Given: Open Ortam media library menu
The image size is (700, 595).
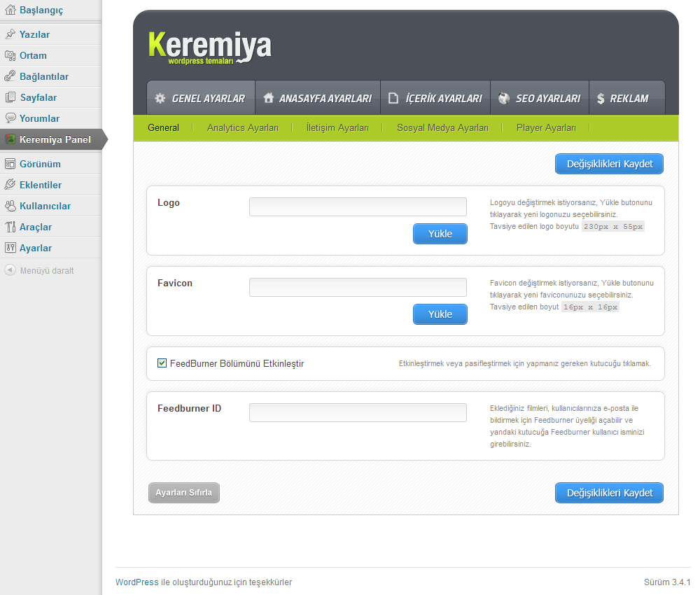Looking at the screenshot, I should (x=33, y=55).
